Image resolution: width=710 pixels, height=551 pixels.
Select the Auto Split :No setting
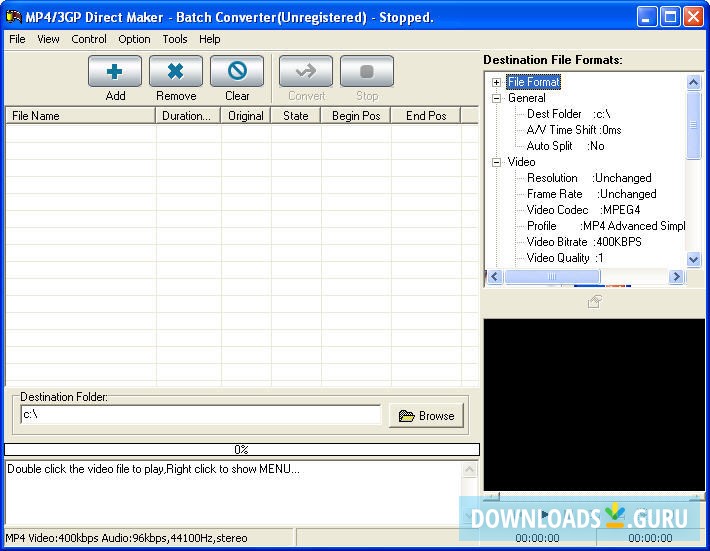pyautogui.click(x=565, y=146)
